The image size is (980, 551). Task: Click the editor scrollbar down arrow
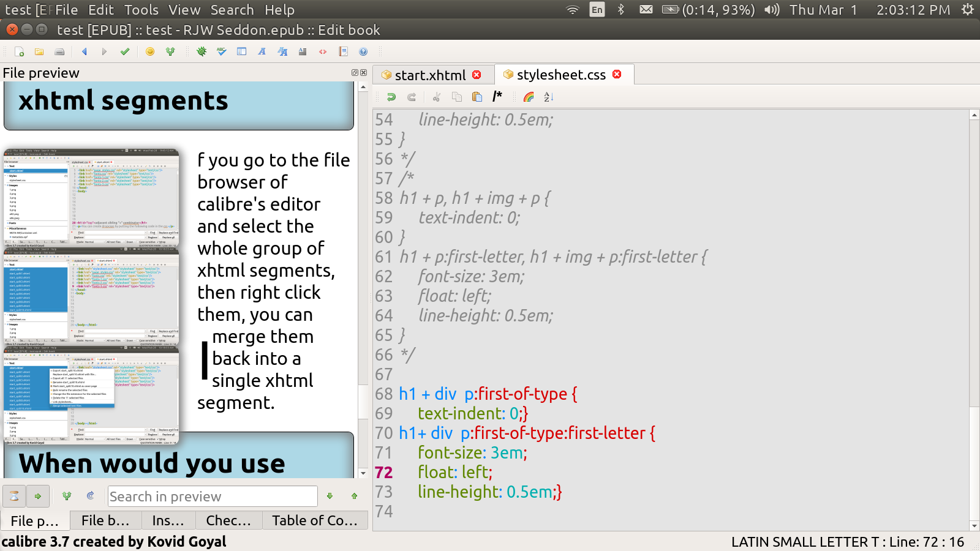[x=974, y=526]
